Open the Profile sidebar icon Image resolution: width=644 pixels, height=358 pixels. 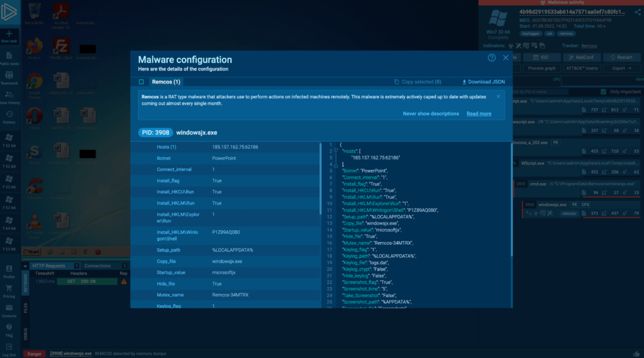[9, 271]
